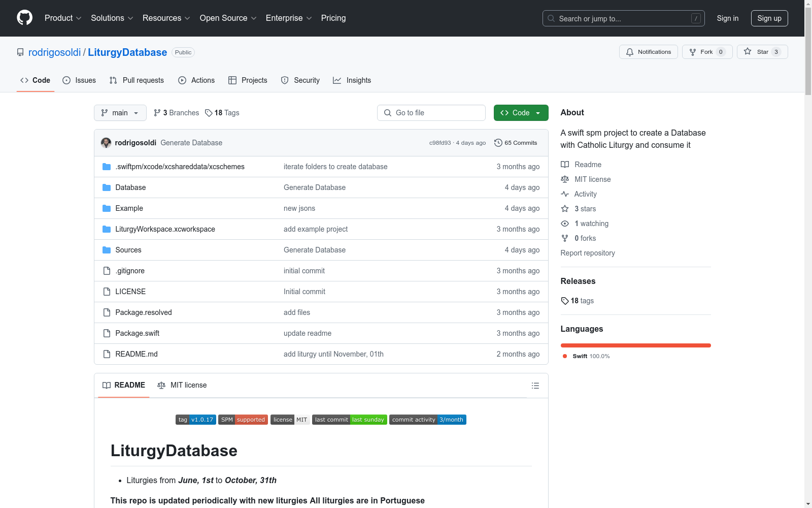
Task: Click commit hash c98fd93
Action: [440, 143]
